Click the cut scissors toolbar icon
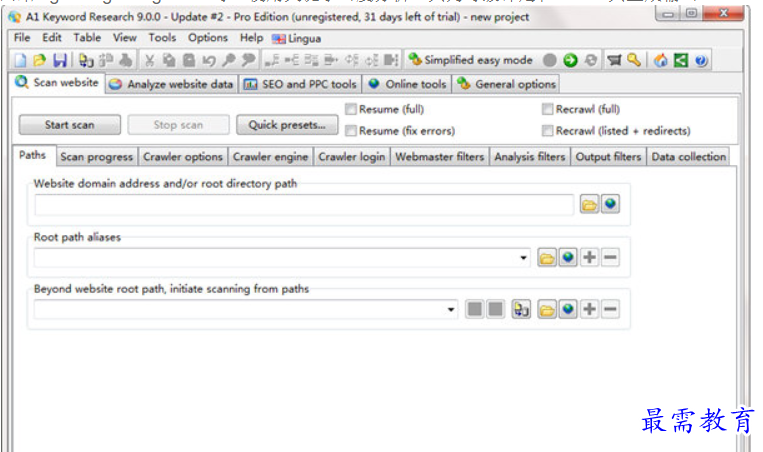Image resolution: width=763 pixels, height=452 pixels. (x=149, y=60)
